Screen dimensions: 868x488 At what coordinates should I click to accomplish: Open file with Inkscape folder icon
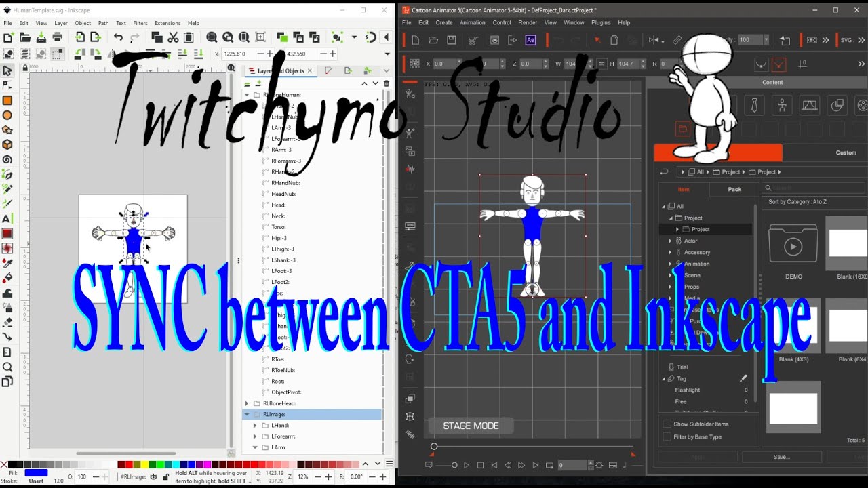point(25,37)
